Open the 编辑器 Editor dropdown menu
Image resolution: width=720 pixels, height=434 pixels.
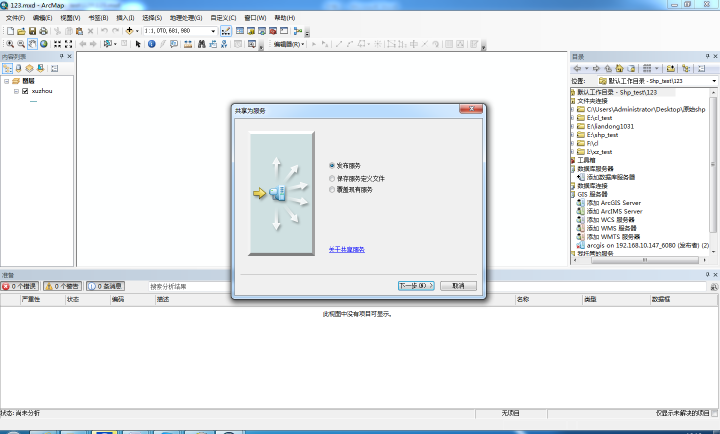(288, 44)
